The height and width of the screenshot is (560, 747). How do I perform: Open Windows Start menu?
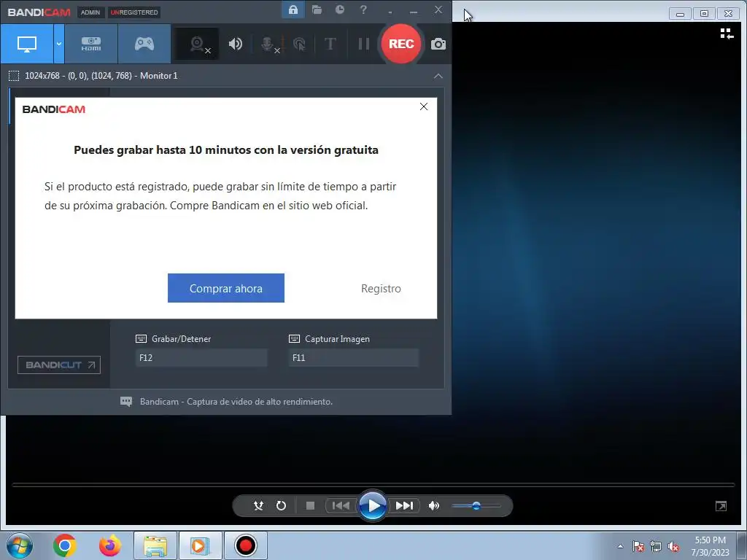20,545
